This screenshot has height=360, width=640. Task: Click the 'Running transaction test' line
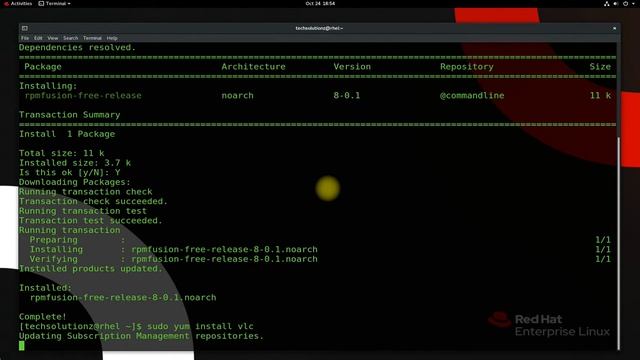pyautogui.click(x=83, y=211)
